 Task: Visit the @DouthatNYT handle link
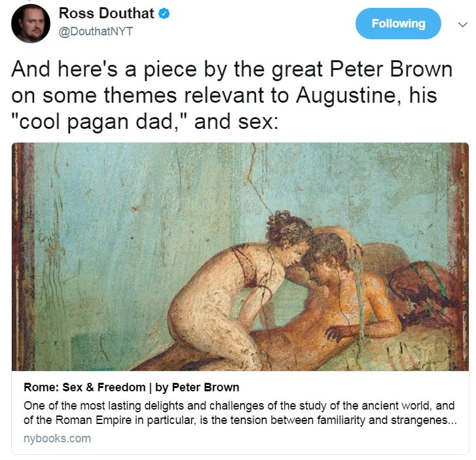(x=96, y=31)
